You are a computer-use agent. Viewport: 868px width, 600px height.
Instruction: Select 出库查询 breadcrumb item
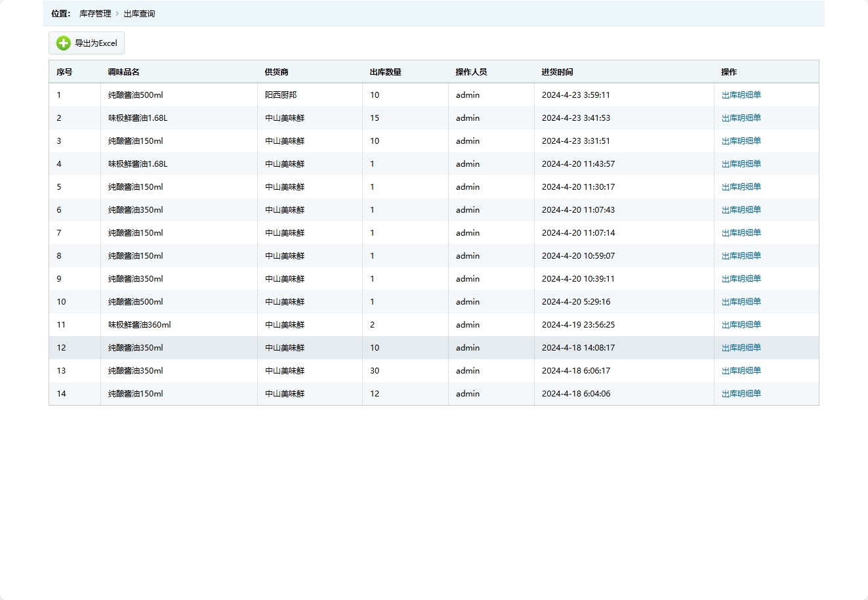pyautogui.click(x=139, y=14)
